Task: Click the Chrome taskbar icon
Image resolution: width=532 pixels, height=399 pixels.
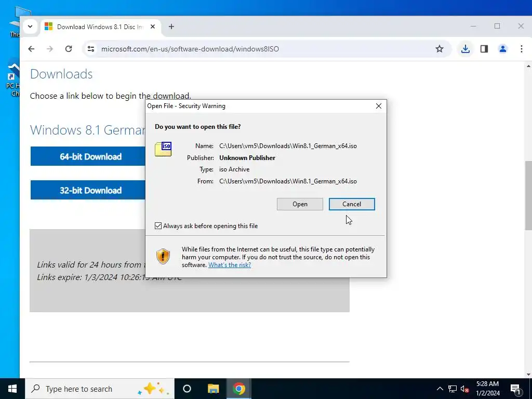Action: (239, 389)
